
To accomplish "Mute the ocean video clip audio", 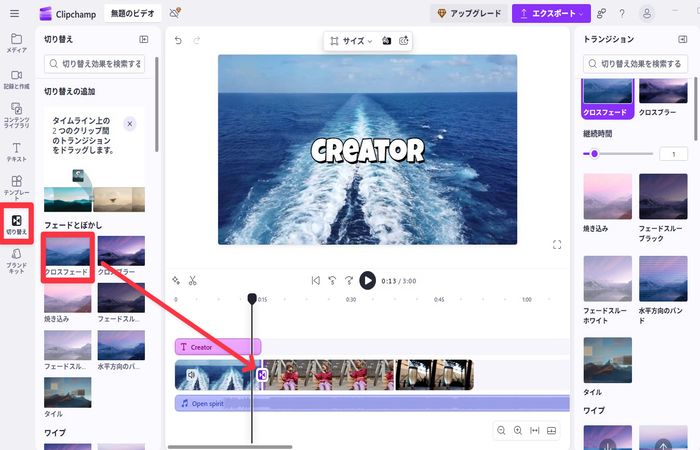I will (x=190, y=375).
